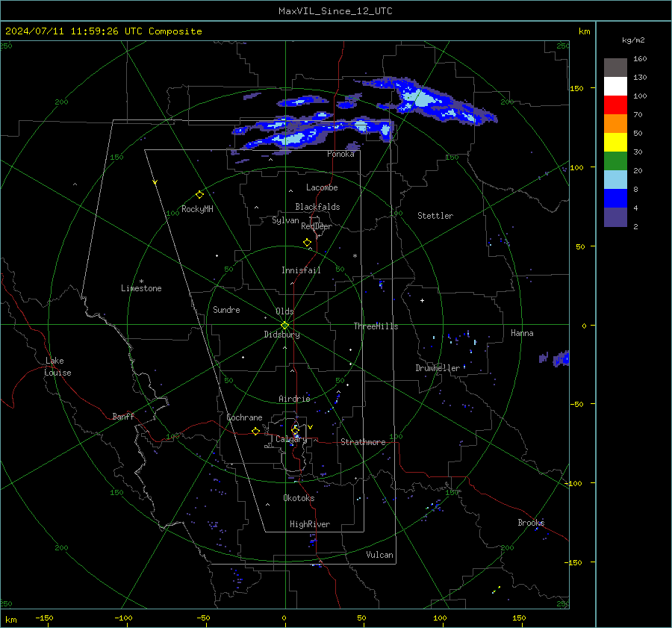The image size is (672, 628).
Task: Pick the gray 130-160 legend color
Action: point(615,67)
